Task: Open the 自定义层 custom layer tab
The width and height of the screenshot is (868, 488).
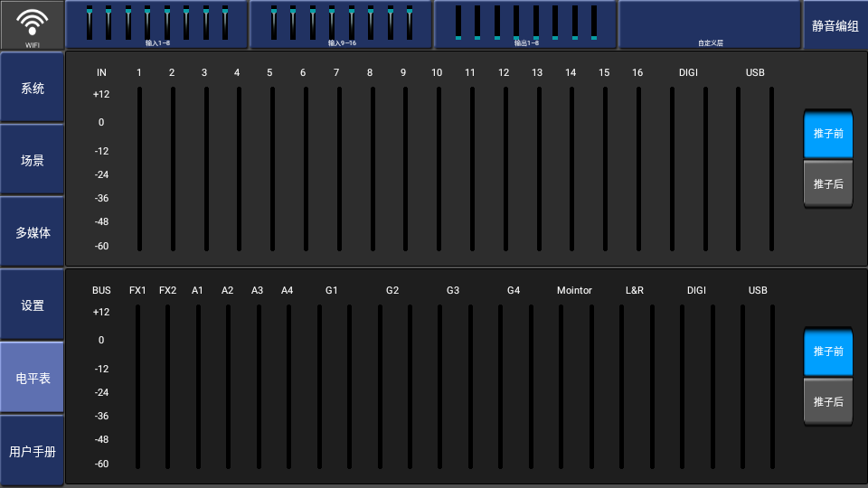Action: (710, 25)
